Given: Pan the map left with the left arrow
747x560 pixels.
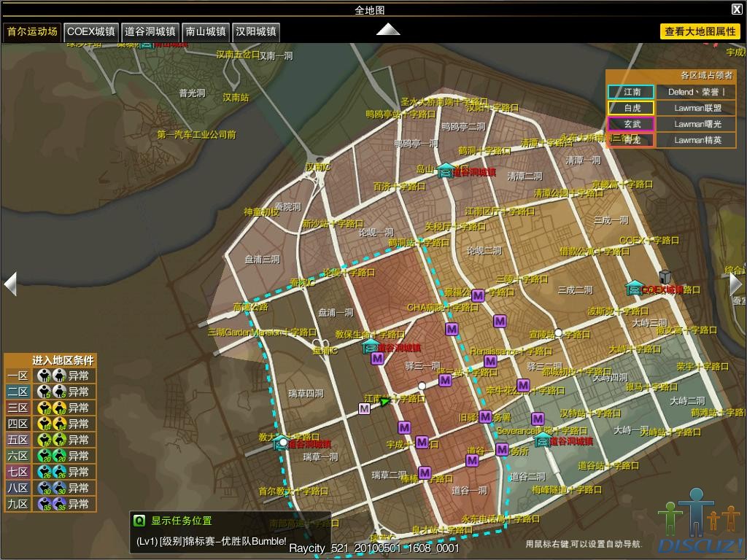Looking at the screenshot, I should click(x=10, y=284).
